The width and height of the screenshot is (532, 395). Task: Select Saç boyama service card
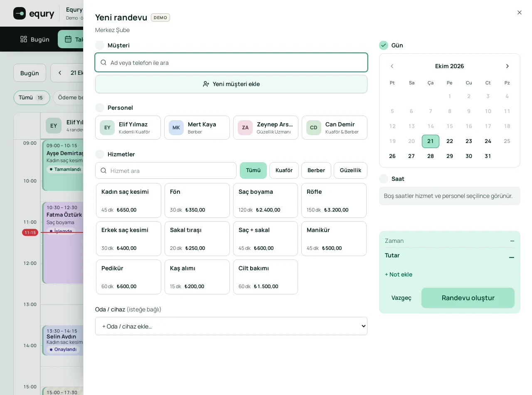coord(266,200)
